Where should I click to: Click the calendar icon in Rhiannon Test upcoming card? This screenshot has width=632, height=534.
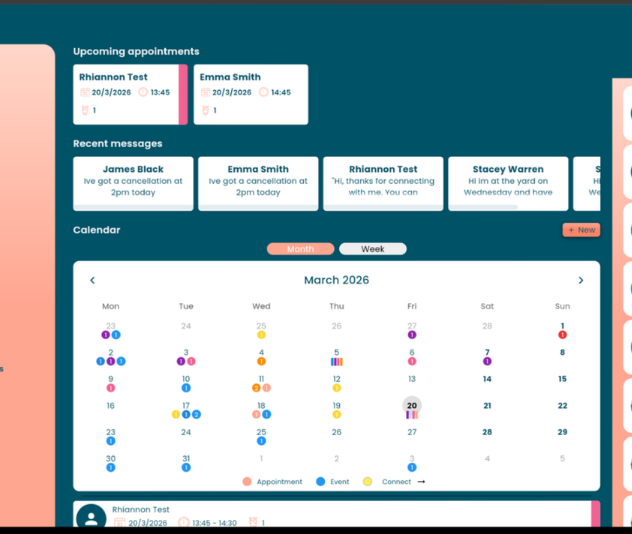click(85, 92)
